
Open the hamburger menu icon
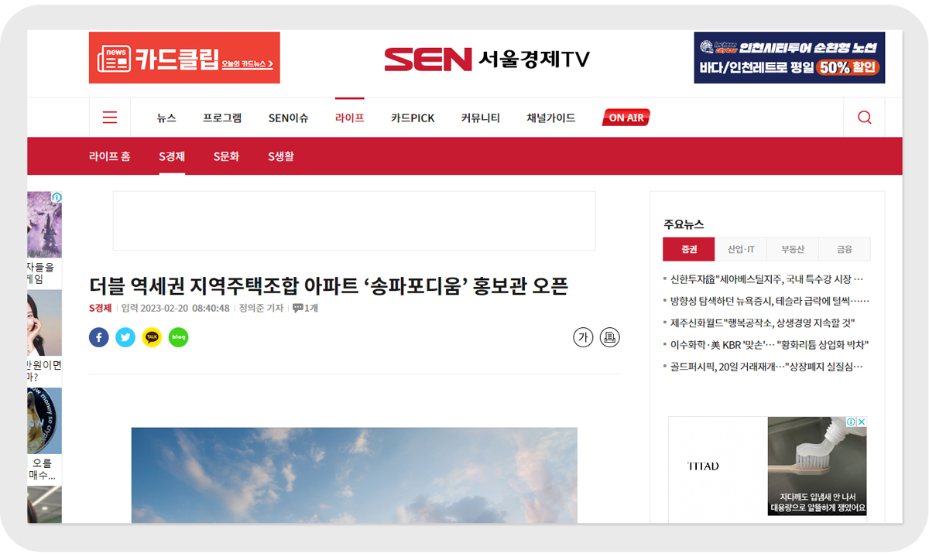[x=110, y=118]
